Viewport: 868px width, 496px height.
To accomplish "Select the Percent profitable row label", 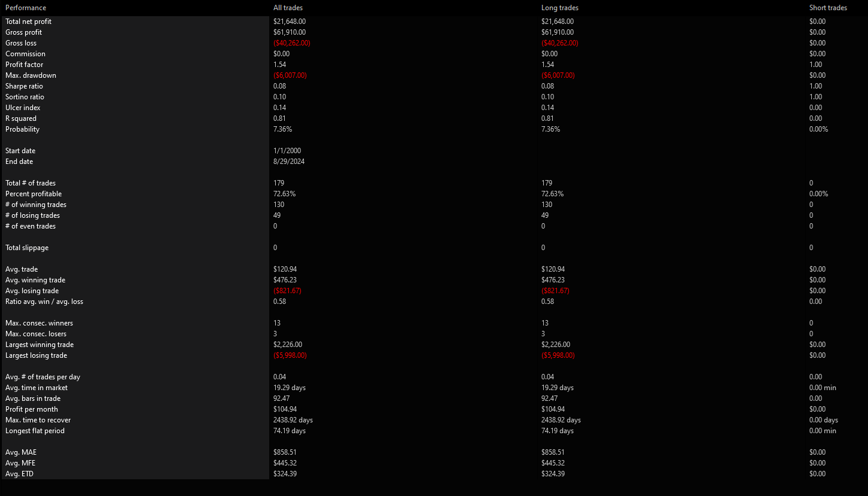I will [x=33, y=194].
